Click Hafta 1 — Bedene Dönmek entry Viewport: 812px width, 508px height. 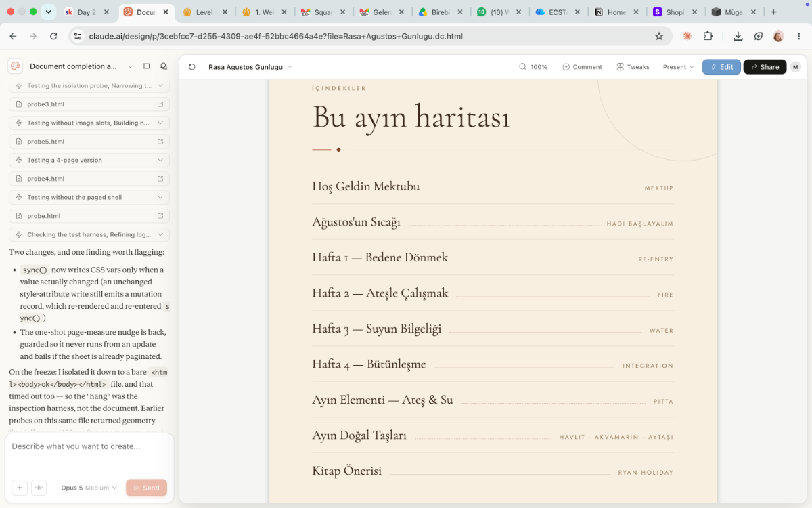380,257
